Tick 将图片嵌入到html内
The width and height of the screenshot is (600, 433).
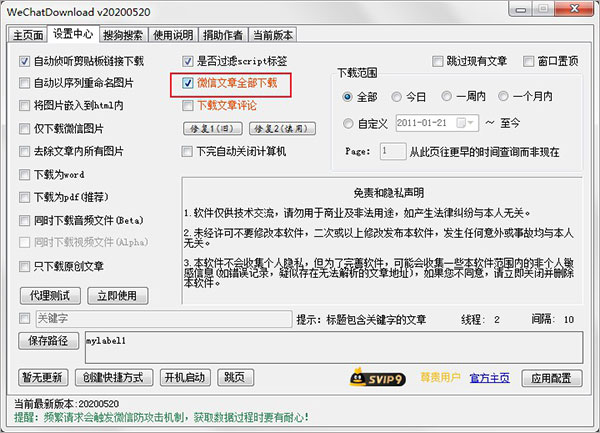24,106
